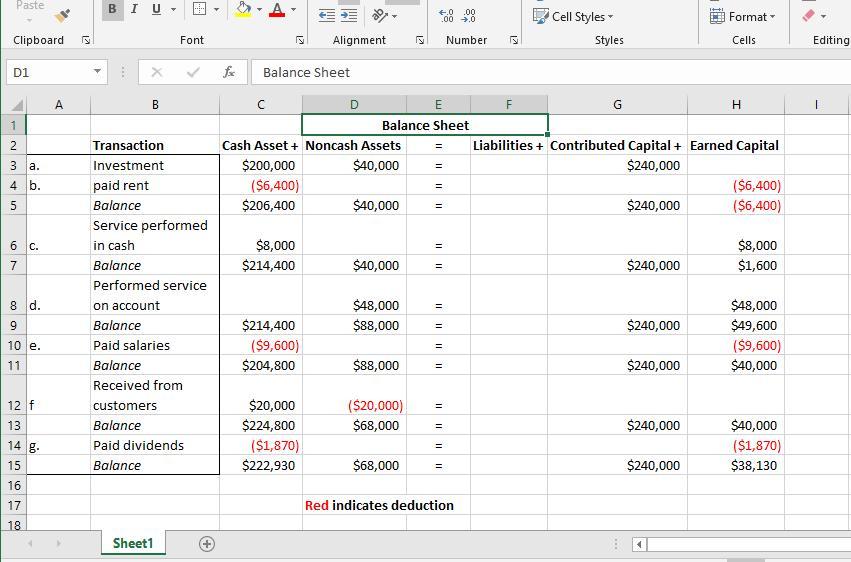
Task: Open the Font Color dropdown arrow
Action: [x=295, y=10]
